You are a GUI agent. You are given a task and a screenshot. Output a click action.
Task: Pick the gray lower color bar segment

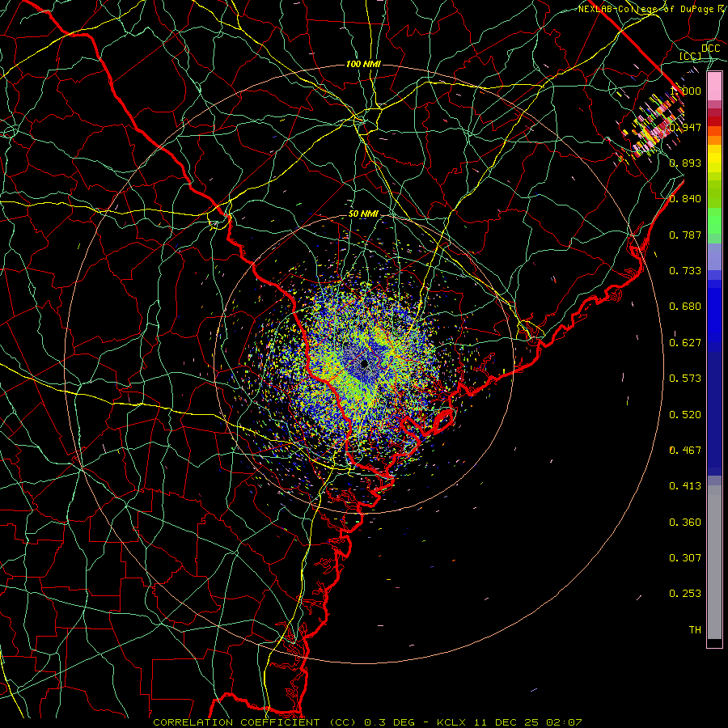tap(714, 562)
